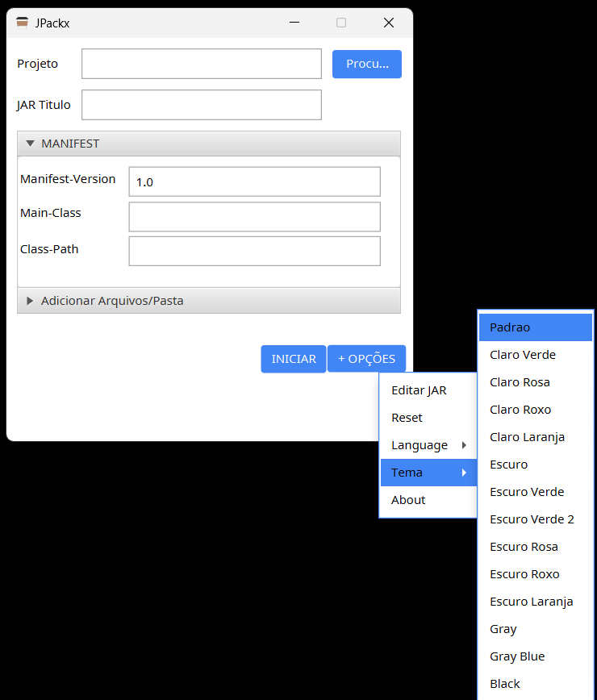Click the + OPÇÕES button
The image size is (597, 700).
(366, 359)
